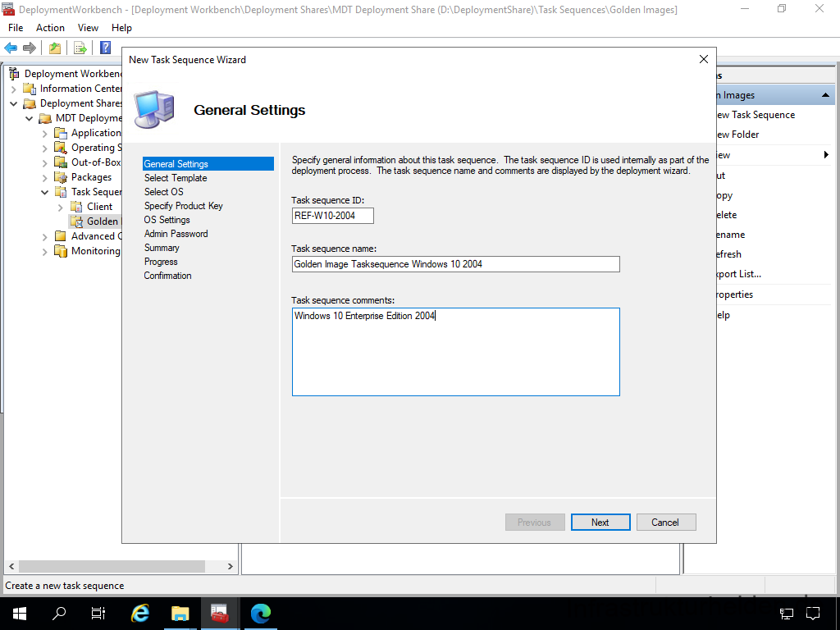Click New Folder in Actions pane
The width and height of the screenshot is (840, 630).
(x=738, y=135)
